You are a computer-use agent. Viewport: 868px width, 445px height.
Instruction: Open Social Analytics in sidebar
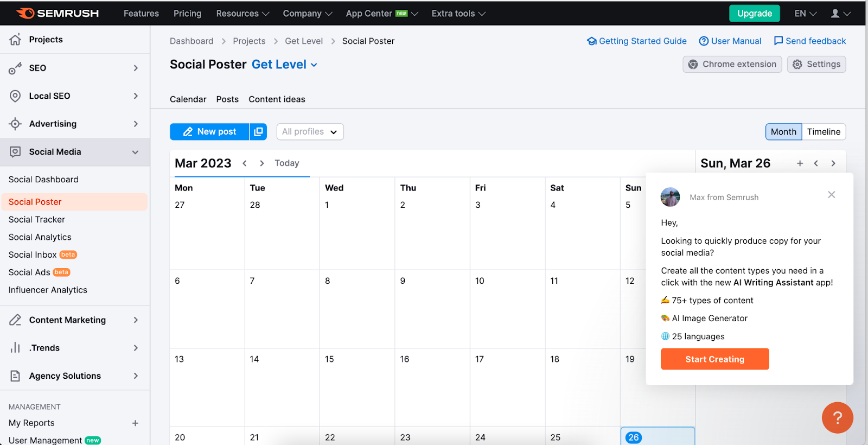tap(40, 237)
